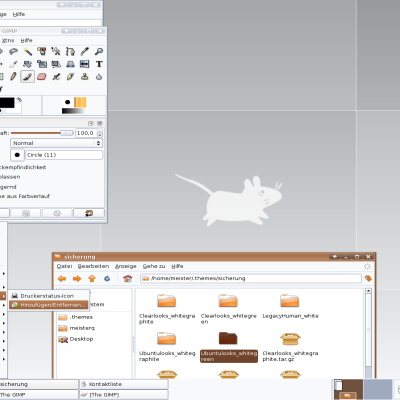Swap foreground and background colors arrow
The image size is (400, 400).
(19, 99)
